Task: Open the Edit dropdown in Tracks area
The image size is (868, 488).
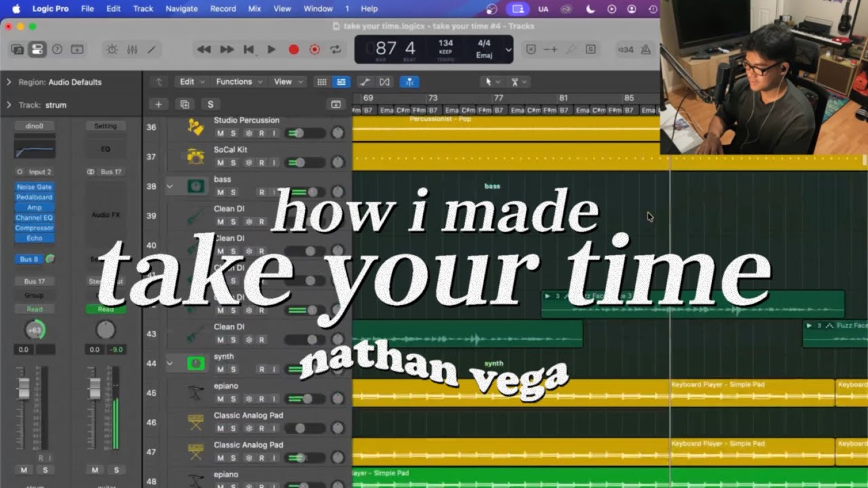Action: (x=191, y=82)
